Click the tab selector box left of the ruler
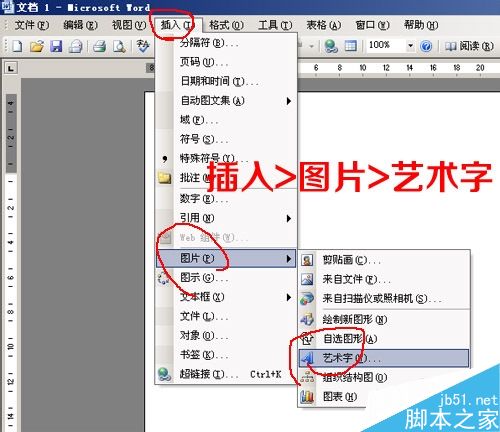This screenshot has width=500, height=432. tap(11, 69)
